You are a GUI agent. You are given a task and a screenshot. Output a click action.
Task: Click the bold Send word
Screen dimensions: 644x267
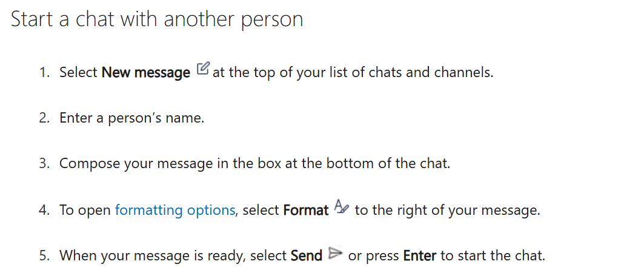[307, 256]
